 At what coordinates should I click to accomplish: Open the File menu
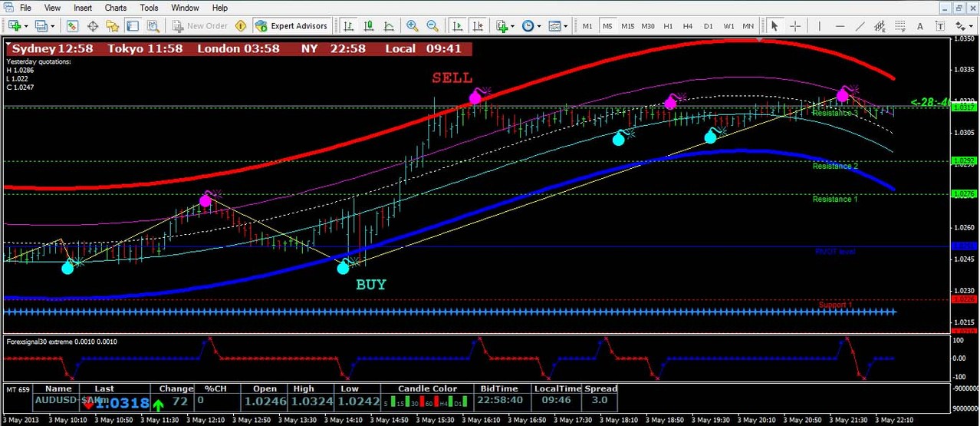pyautogui.click(x=25, y=8)
